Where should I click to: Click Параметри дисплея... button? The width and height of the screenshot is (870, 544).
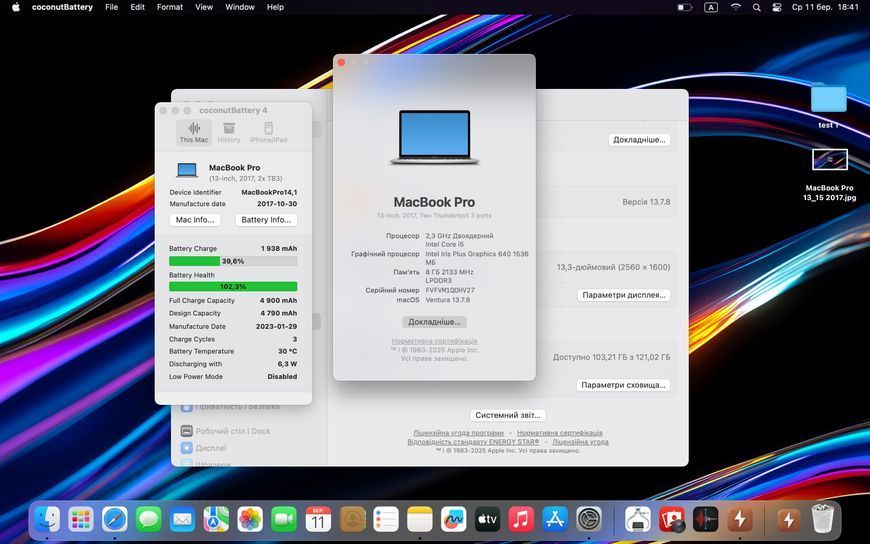click(x=624, y=295)
